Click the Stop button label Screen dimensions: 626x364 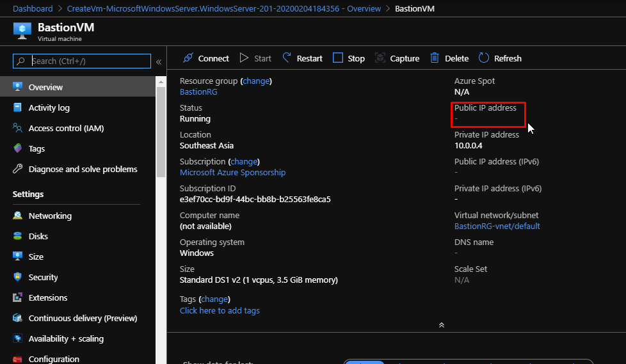click(x=356, y=58)
